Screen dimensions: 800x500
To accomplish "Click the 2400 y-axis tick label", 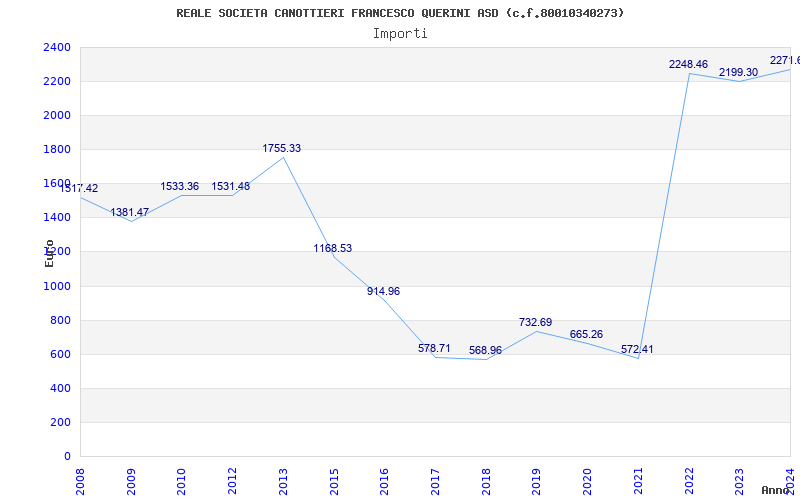I will coord(57,47).
